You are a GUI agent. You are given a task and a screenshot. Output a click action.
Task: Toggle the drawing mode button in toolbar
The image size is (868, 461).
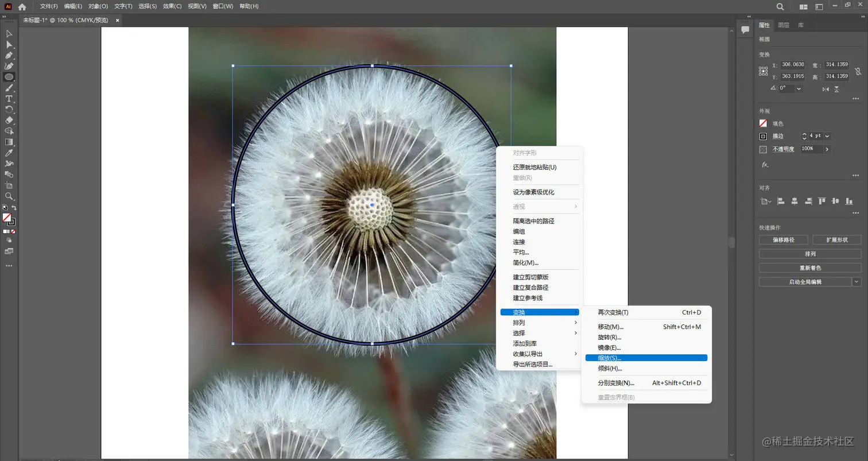(9, 240)
